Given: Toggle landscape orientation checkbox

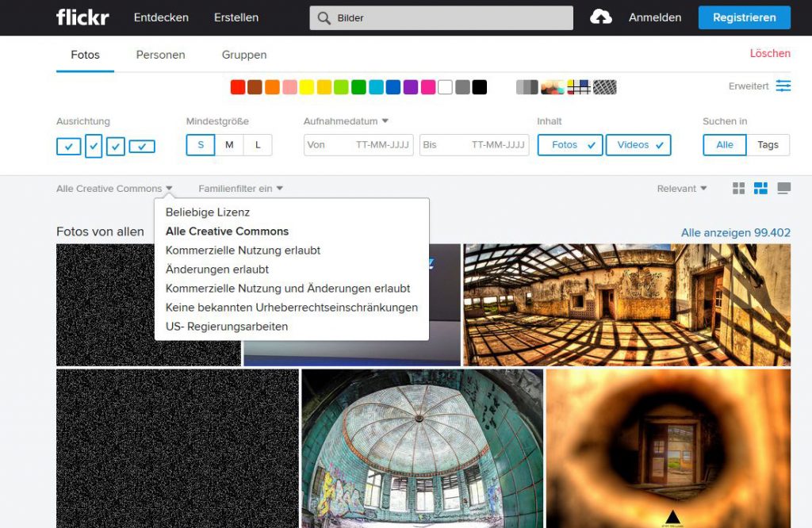Looking at the screenshot, I should click(68, 147).
